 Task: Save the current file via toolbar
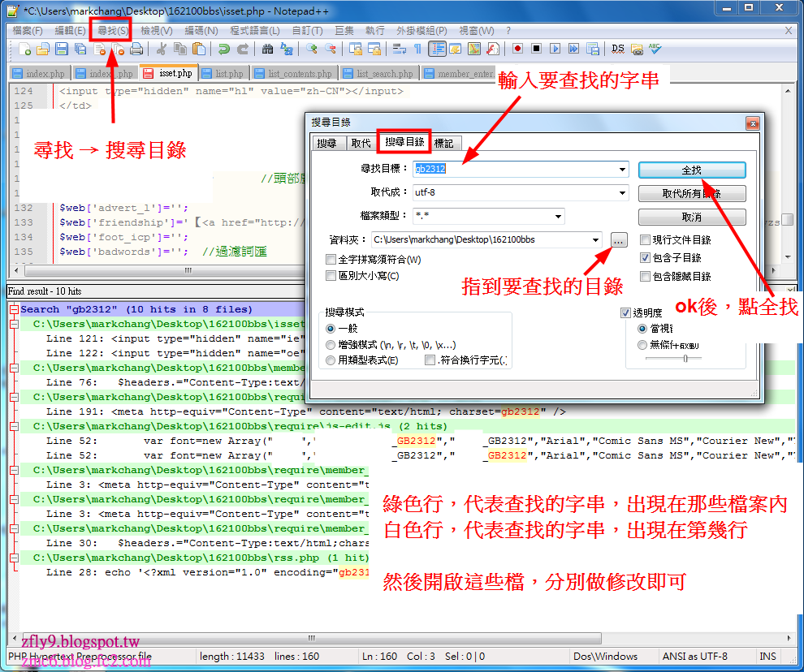coord(62,50)
